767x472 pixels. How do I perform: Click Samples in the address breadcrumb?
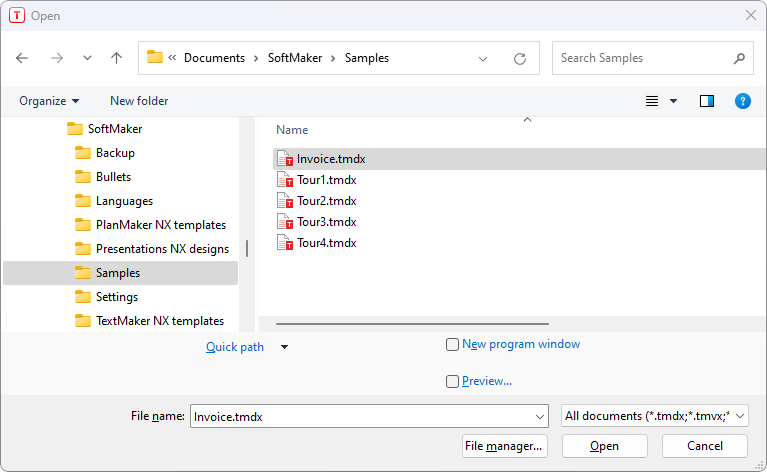(x=367, y=58)
